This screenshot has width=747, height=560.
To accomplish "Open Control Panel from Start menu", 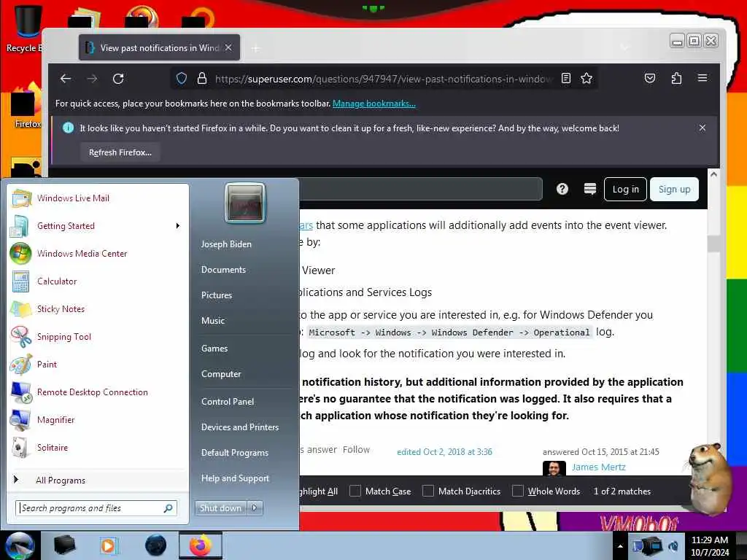I will (228, 402).
